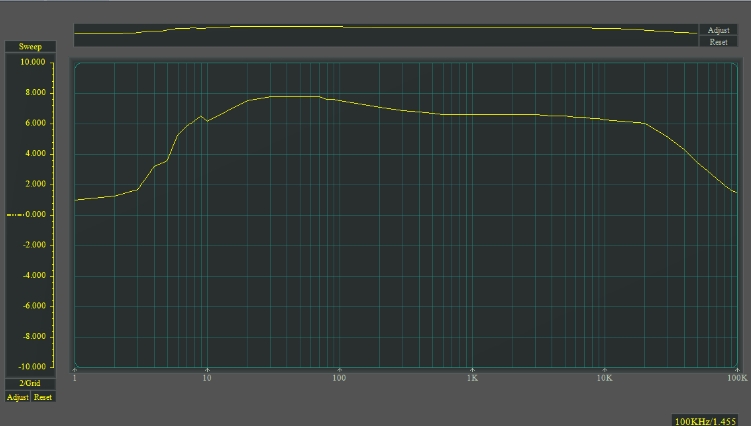The width and height of the screenshot is (751, 426).
Task: Click the 100KHz/1.455 cursor readout
Action: (705, 421)
